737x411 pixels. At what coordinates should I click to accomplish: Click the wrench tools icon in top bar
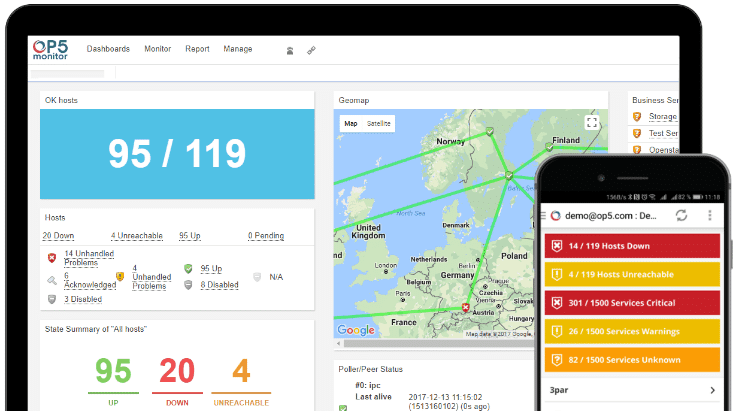311,50
